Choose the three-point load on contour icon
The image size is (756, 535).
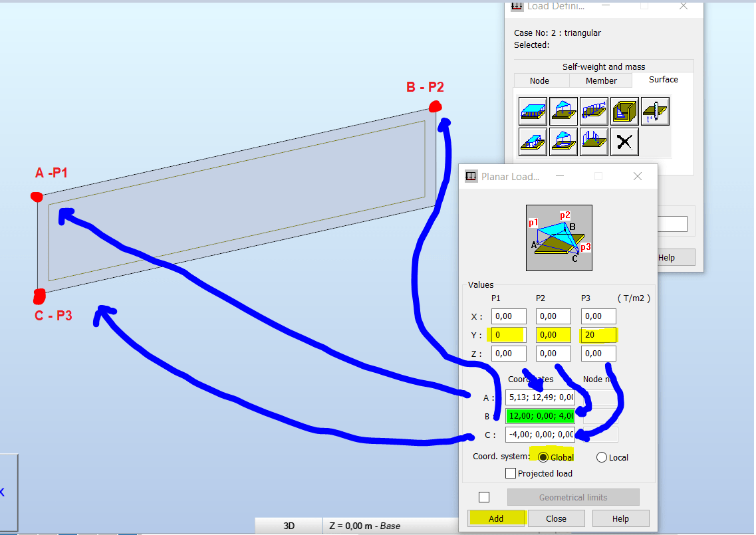point(563,142)
